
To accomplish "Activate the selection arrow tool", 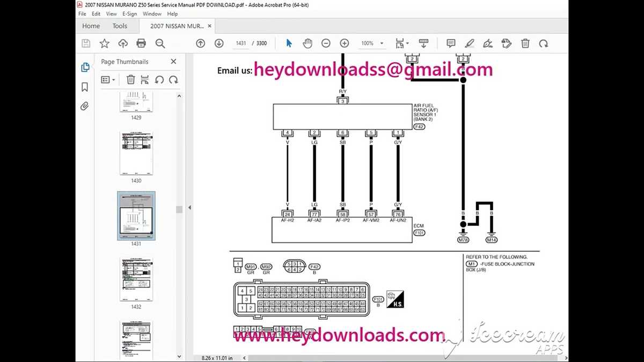I will (289, 43).
